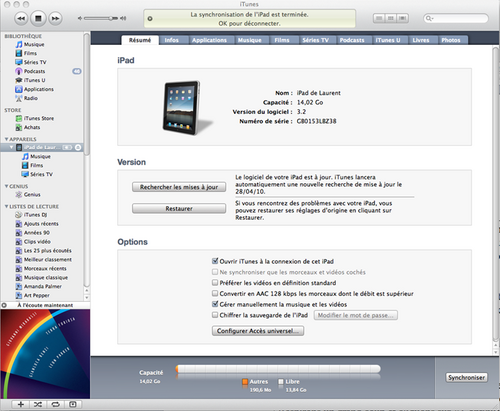Check Chiffrer la sauvegarde de l'iPad

pos(215,315)
